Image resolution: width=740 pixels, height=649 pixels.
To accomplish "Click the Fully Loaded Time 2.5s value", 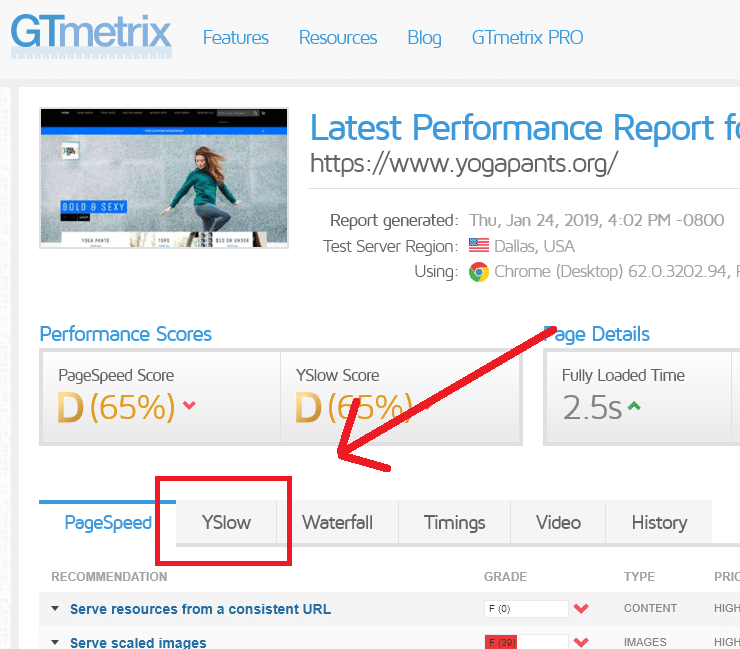I will click(592, 407).
